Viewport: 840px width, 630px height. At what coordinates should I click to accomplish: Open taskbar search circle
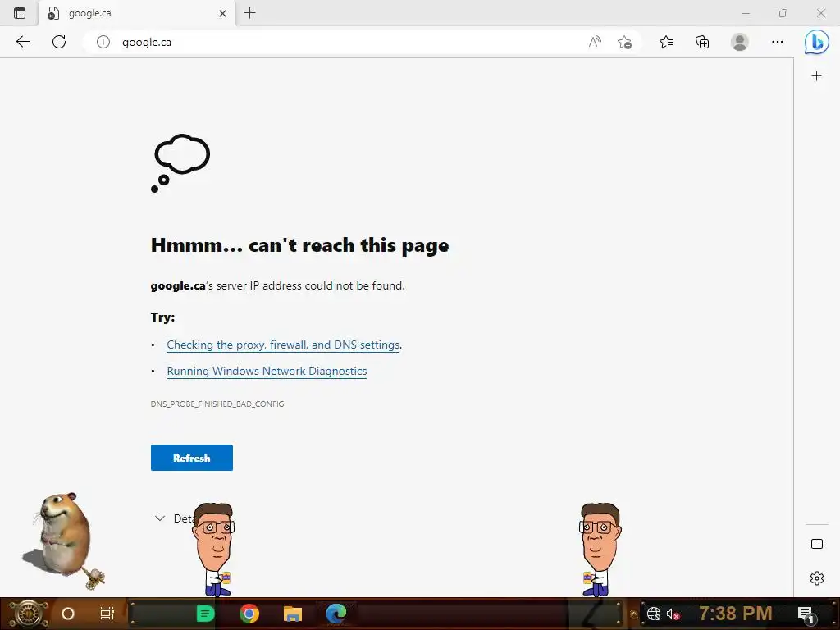coord(68,614)
